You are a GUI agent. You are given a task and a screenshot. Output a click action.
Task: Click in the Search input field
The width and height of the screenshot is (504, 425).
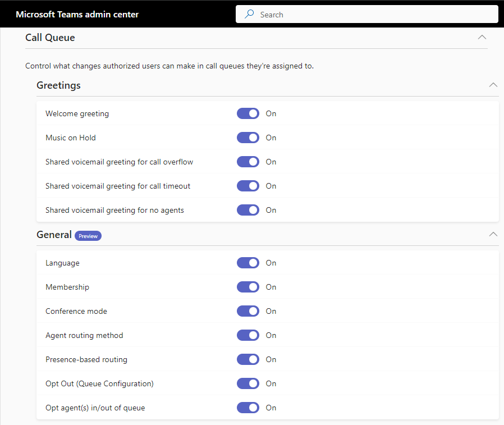[370, 15]
